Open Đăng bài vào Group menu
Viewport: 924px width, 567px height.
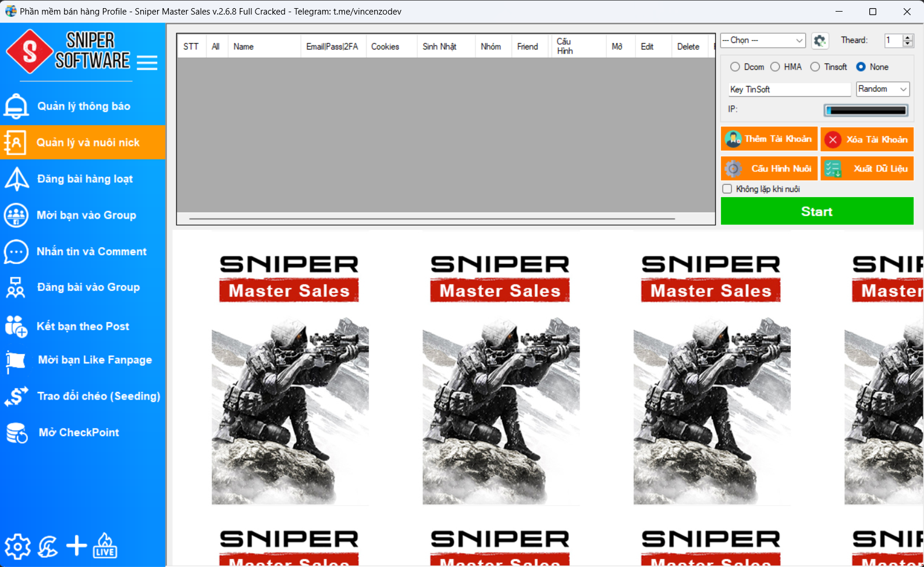[88, 287]
